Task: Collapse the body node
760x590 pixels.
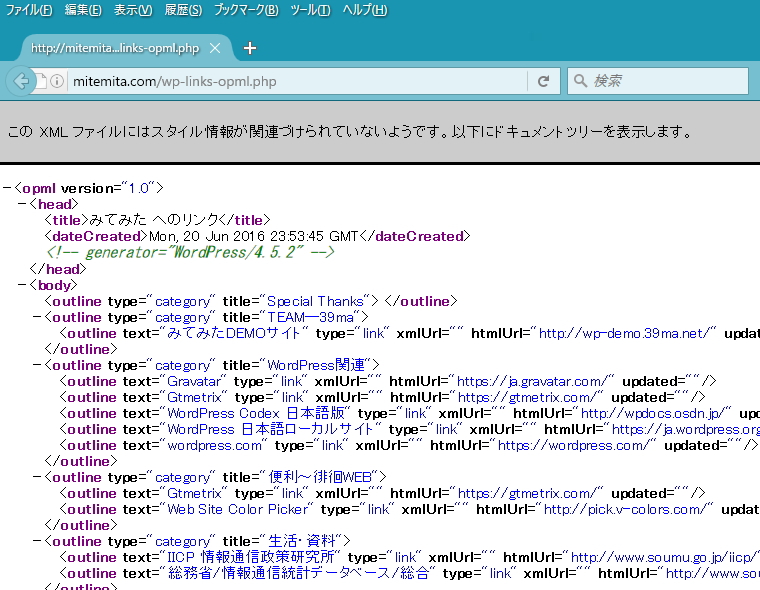Action: click(22, 285)
